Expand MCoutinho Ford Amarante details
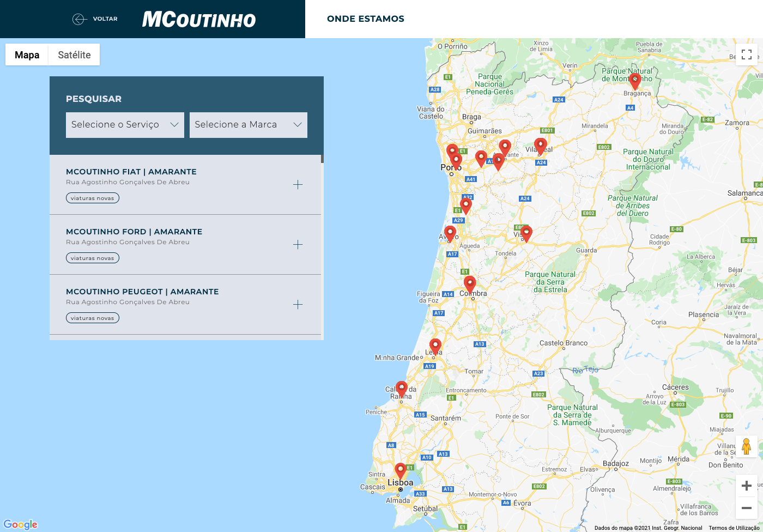763x532 pixels. click(298, 245)
